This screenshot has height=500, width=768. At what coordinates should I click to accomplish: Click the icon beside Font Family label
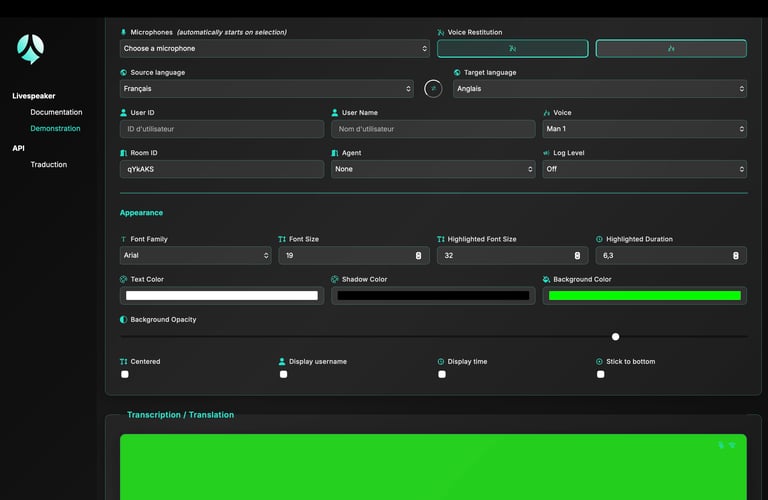point(123,239)
